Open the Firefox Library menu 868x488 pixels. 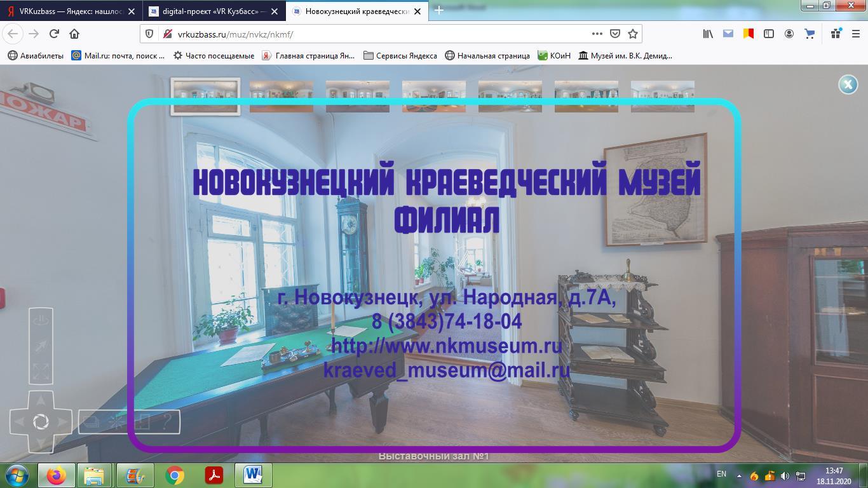708,34
